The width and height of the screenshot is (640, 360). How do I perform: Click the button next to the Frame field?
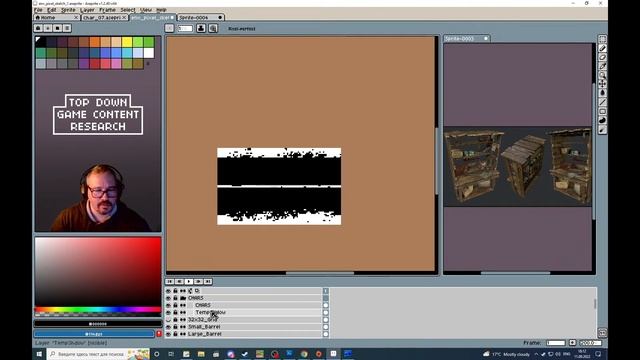572,343
